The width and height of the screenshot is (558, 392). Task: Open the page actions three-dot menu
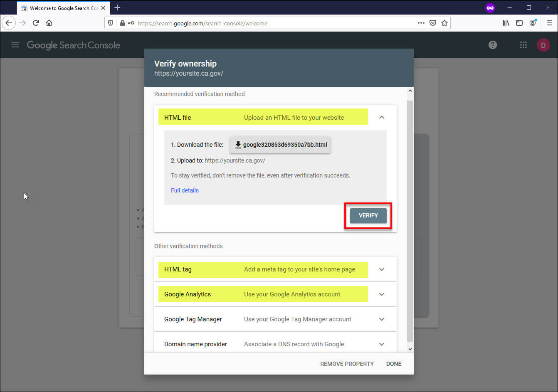[421, 23]
